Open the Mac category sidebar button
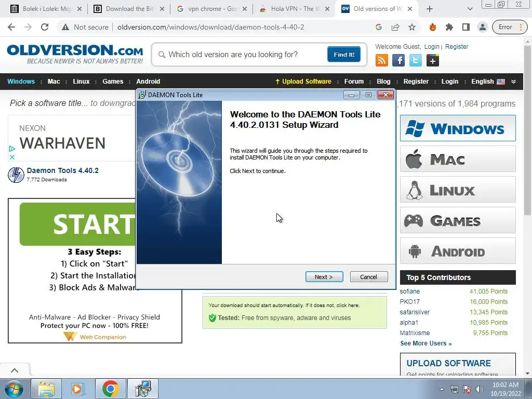 pyautogui.click(x=458, y=159)
